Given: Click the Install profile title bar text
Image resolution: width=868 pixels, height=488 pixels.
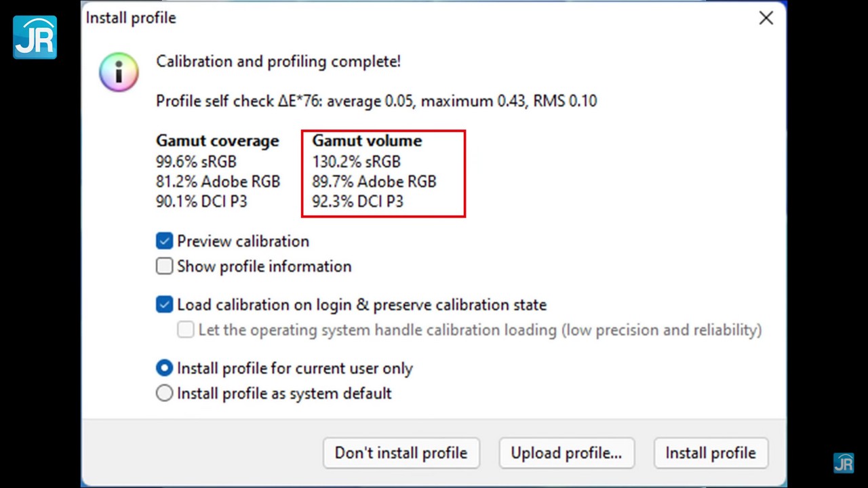Looking at the screenshot, I should (131, 18).
